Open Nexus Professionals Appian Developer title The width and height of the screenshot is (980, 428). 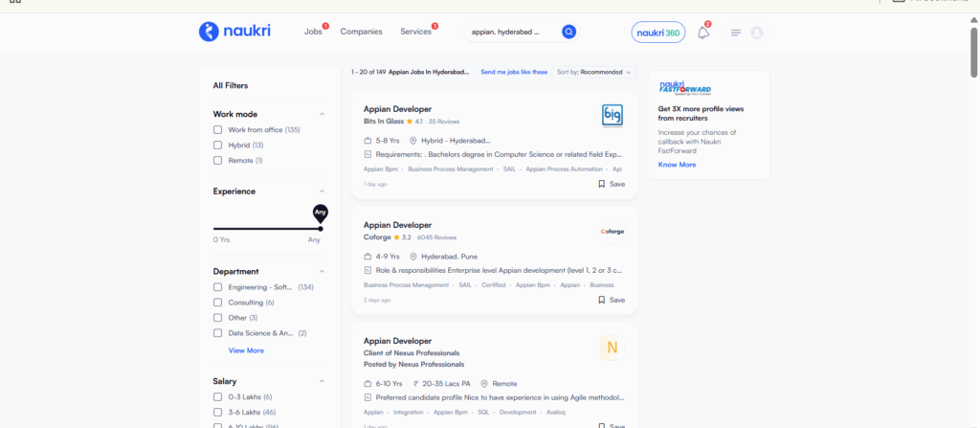397,341
